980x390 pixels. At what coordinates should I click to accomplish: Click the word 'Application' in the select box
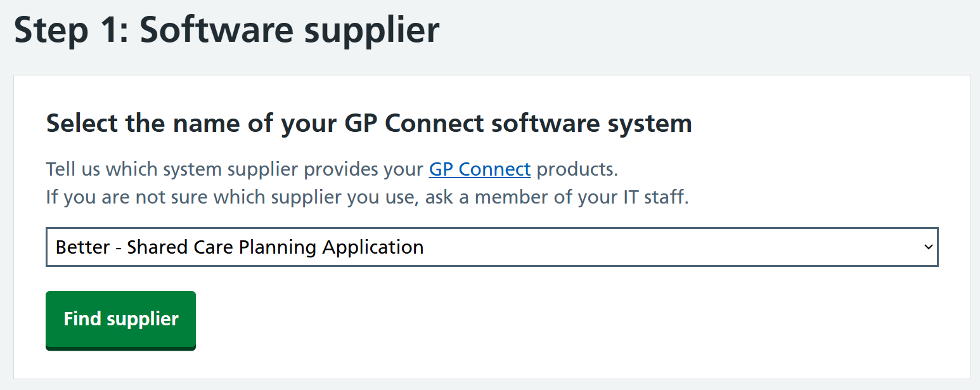pyautogui.click(x=373, y=247)
